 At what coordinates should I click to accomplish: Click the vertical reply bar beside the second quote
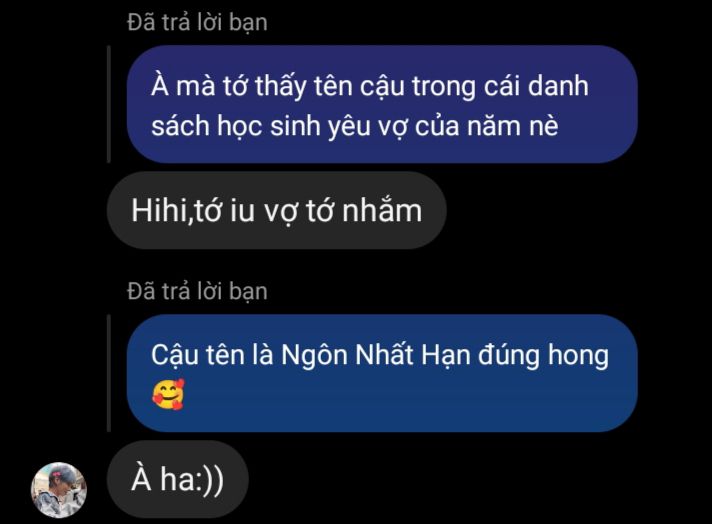click(109, 373)
